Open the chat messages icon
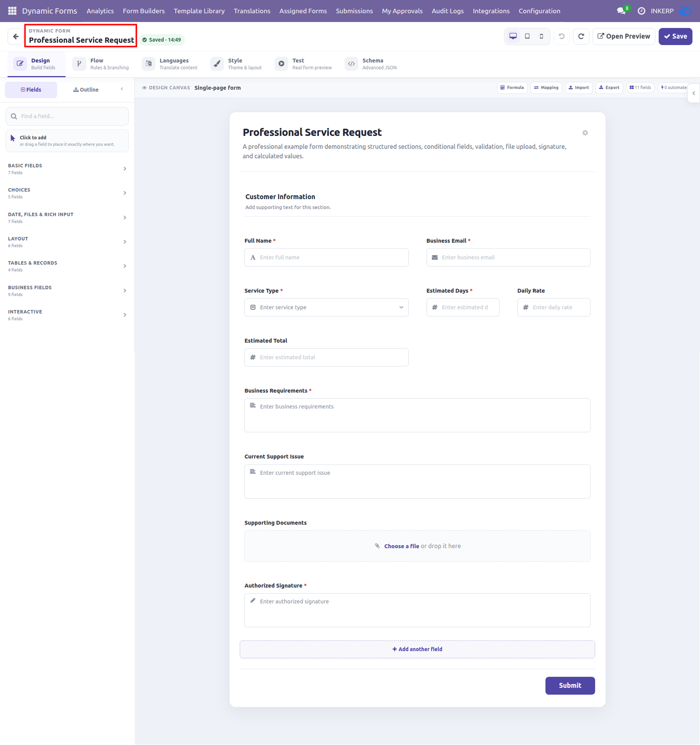This screenshot has height=745, width=700. point(621,11)
